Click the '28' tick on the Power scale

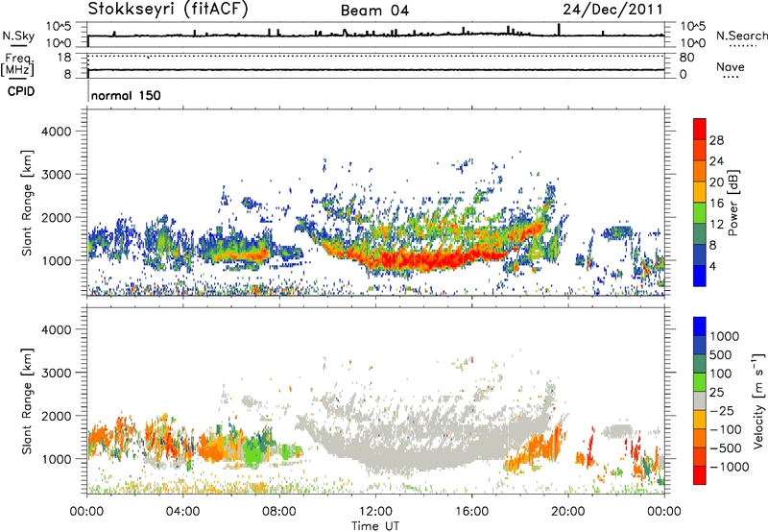pos(716,140)
